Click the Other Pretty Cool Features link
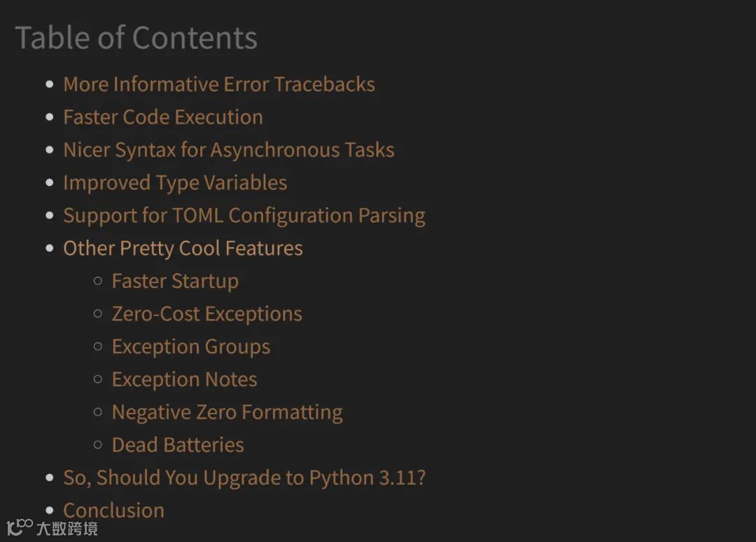Image resolution: width=756 pixels, height=542 pixels. (183, 249)
